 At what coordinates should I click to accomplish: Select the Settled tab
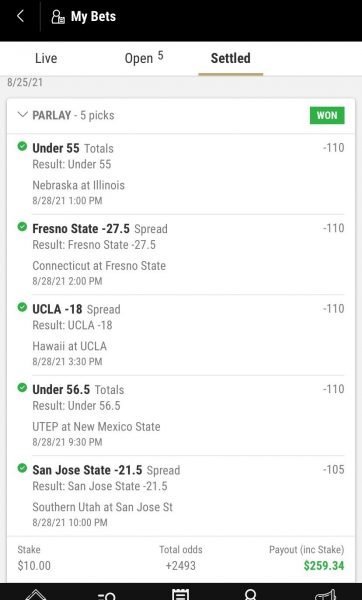click(x=231, y=58)
